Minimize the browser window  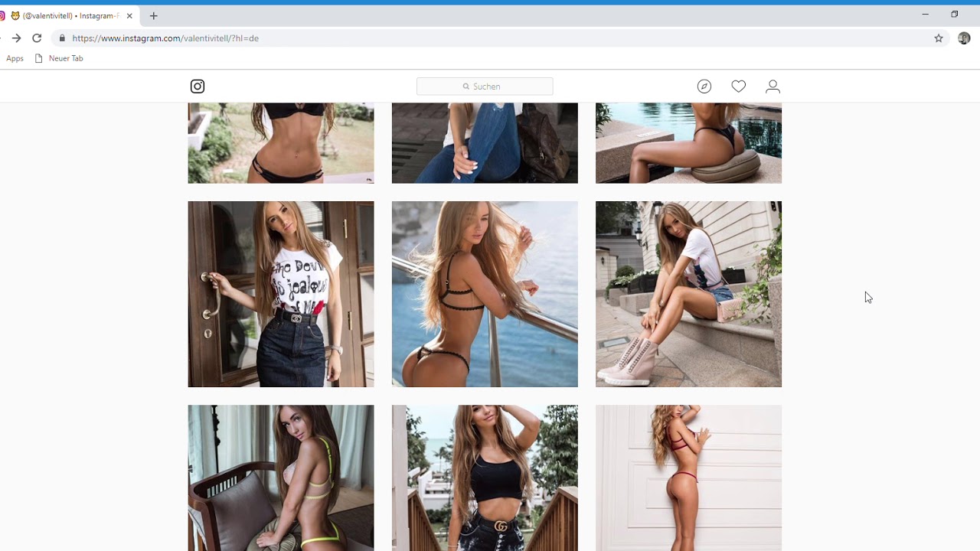pyautogui.click(x=925, y=15)
